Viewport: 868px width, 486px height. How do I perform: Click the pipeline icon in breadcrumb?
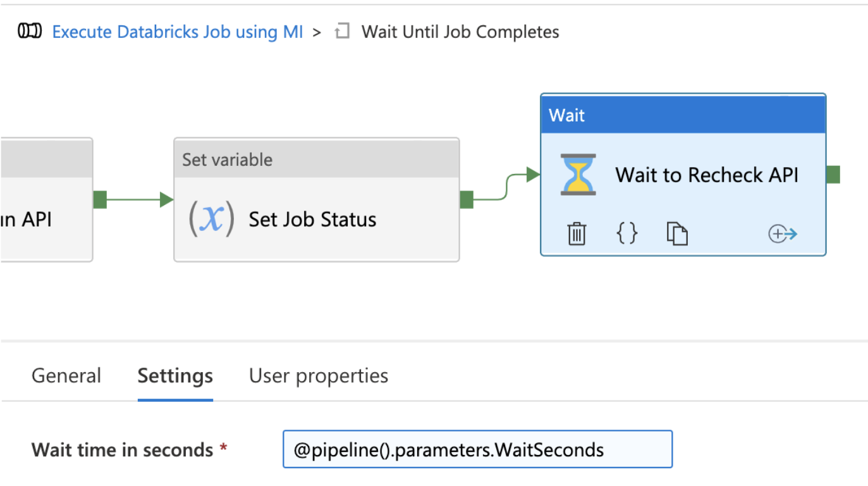(30, 31)
